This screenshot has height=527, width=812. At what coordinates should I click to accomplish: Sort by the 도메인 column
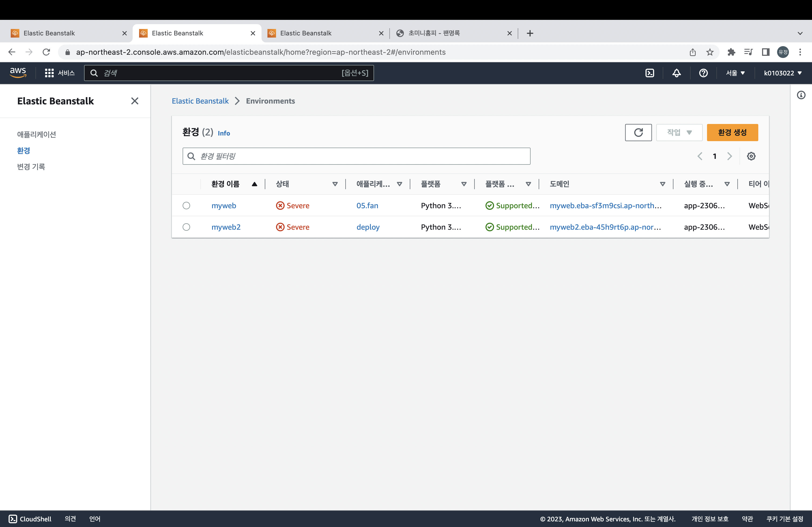pyautogui.click(x=662, y=184)
